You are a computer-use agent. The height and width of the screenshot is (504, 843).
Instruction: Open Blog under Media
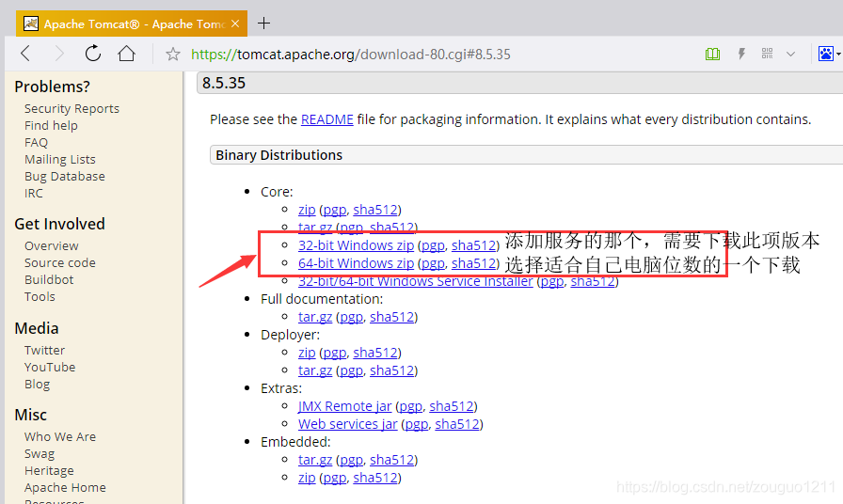click(37, 385)
